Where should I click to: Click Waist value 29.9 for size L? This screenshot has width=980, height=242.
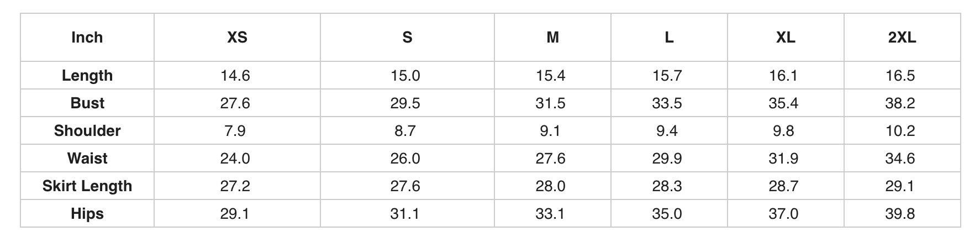pos(667,159)
